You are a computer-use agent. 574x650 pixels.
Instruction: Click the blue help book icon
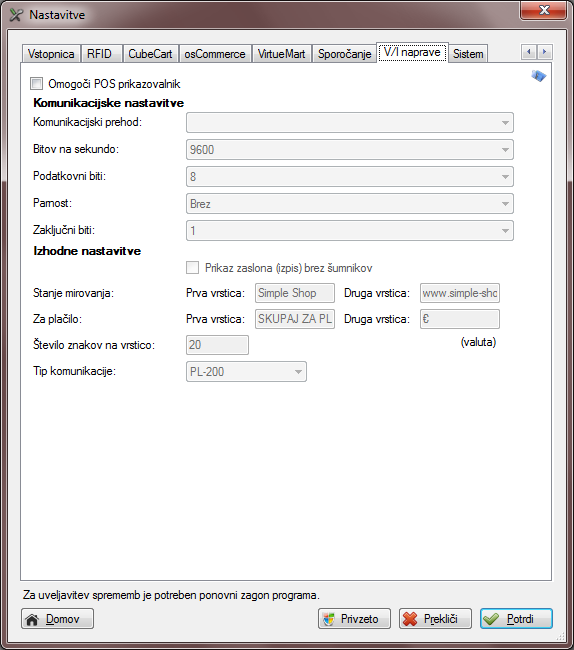539,76
